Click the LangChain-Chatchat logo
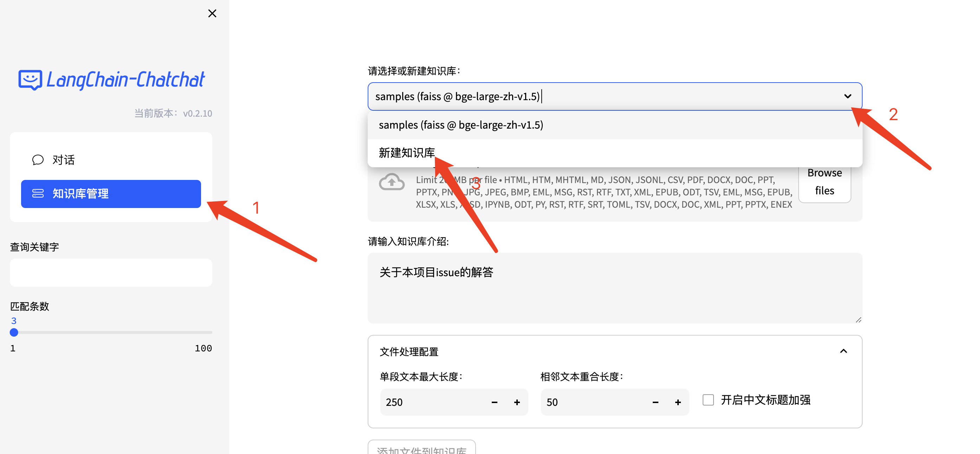This screenshot has height=454, width=980. (x=111, y=80)
